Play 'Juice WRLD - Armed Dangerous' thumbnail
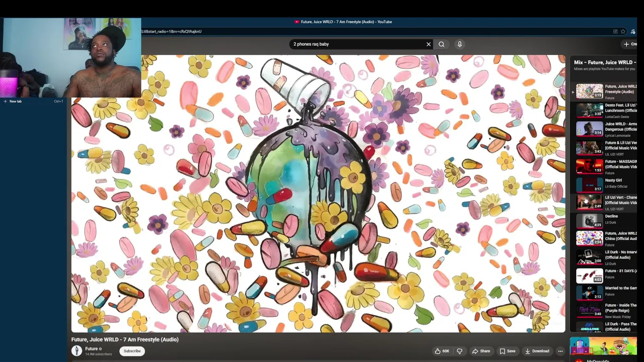Screen dimensions: 644x362 click(x=589, y=129)
